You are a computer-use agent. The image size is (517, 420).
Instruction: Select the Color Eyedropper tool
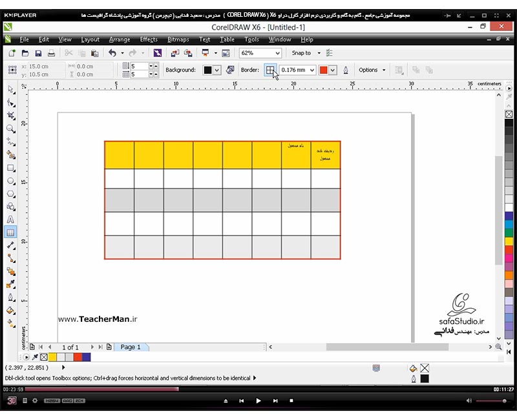11,284
